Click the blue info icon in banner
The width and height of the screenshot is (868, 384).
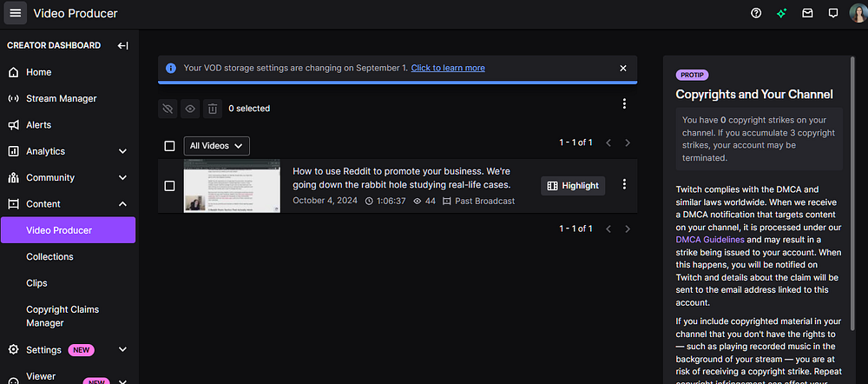[171, 68]
